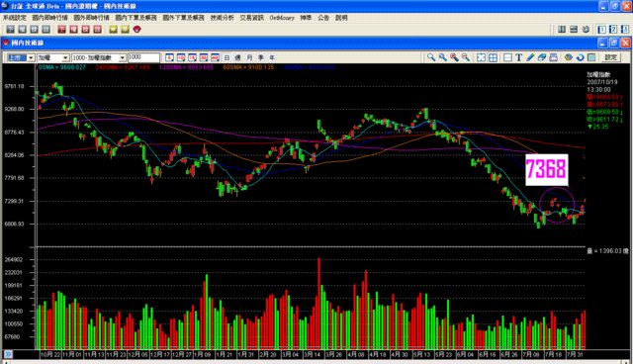The image size is (633, 364).
Task: Switch chart to 5-minute period
Action: pyautogui.click(x=169, y=57)
